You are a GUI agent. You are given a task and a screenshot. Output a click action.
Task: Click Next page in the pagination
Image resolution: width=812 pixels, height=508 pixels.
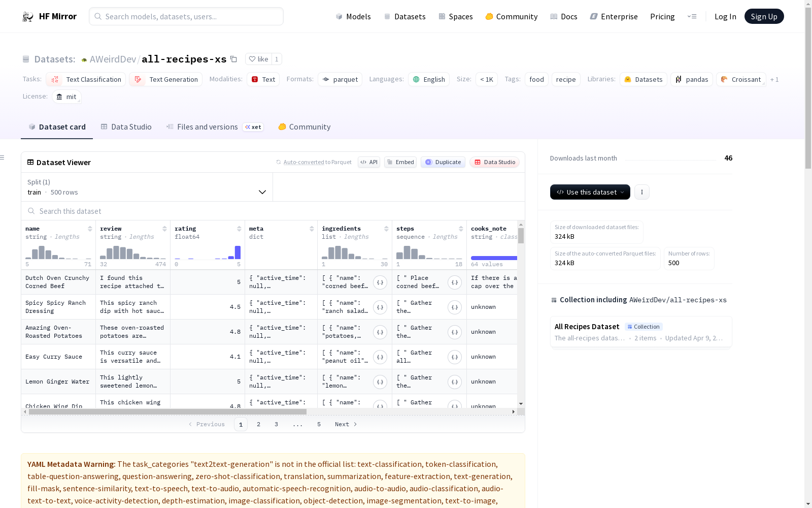[x=346, y=424]
